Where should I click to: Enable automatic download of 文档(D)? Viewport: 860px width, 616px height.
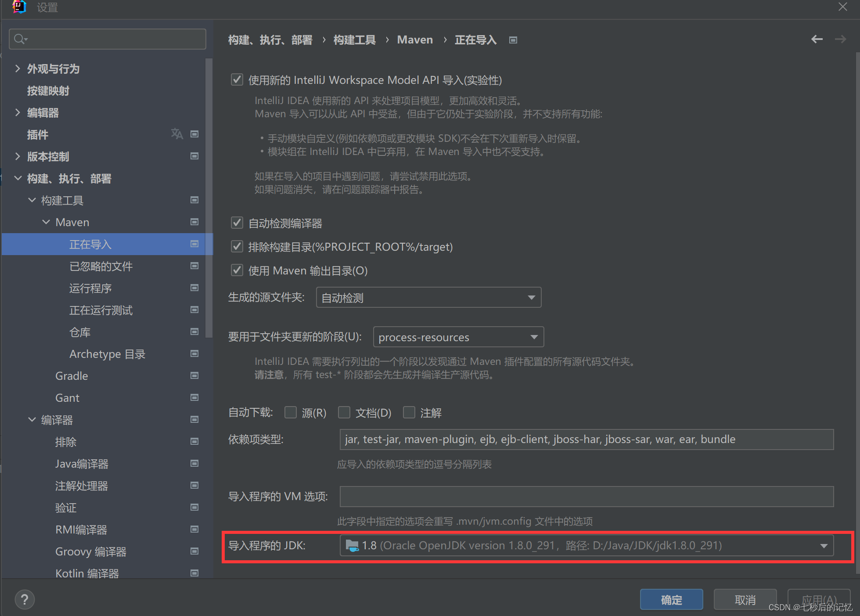(x=344, y=413)
